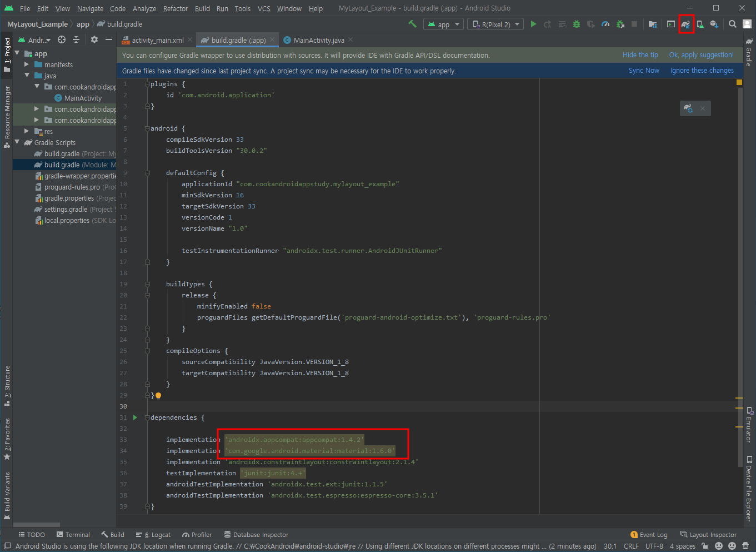
Task: Expand the res folder
Action: coord(27,131)
